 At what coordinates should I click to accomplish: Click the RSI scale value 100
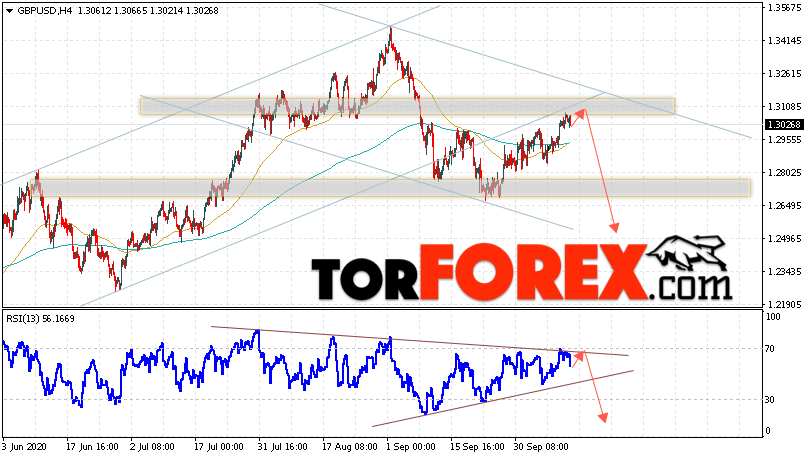[773, 317]
